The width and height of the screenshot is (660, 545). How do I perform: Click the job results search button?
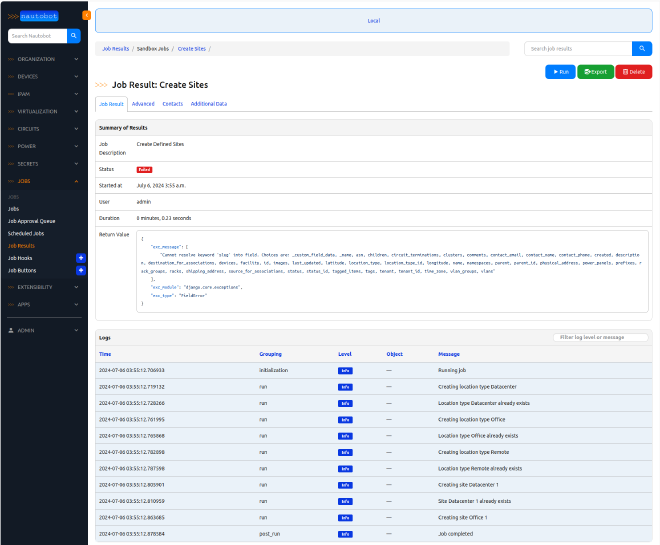coord(642,48)
